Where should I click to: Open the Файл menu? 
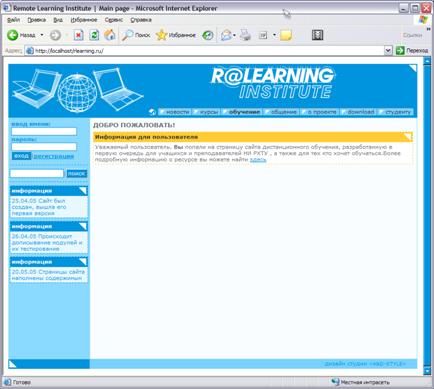[13, 20]
